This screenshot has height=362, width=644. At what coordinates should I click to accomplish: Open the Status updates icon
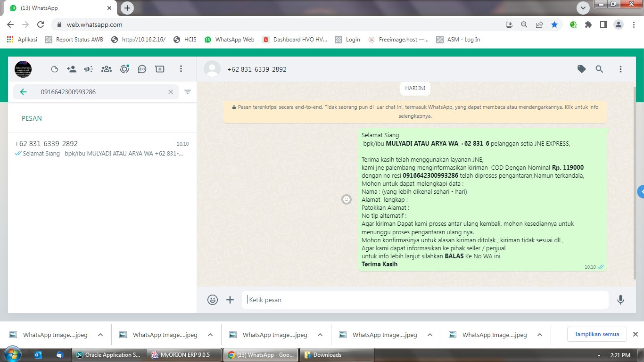[124, 69]
